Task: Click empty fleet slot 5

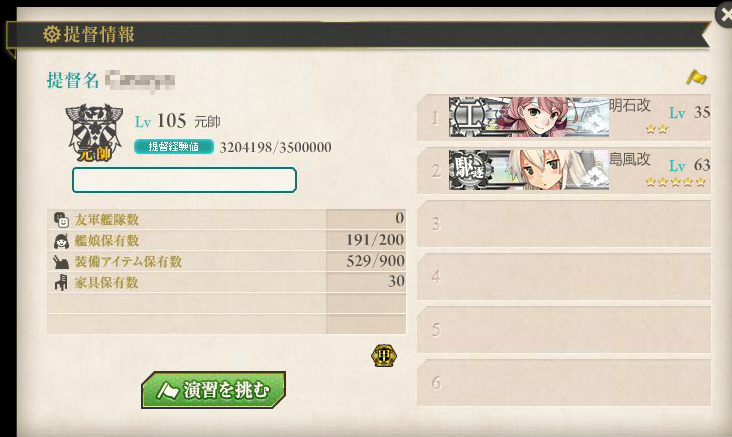Action: click(564, 330)
